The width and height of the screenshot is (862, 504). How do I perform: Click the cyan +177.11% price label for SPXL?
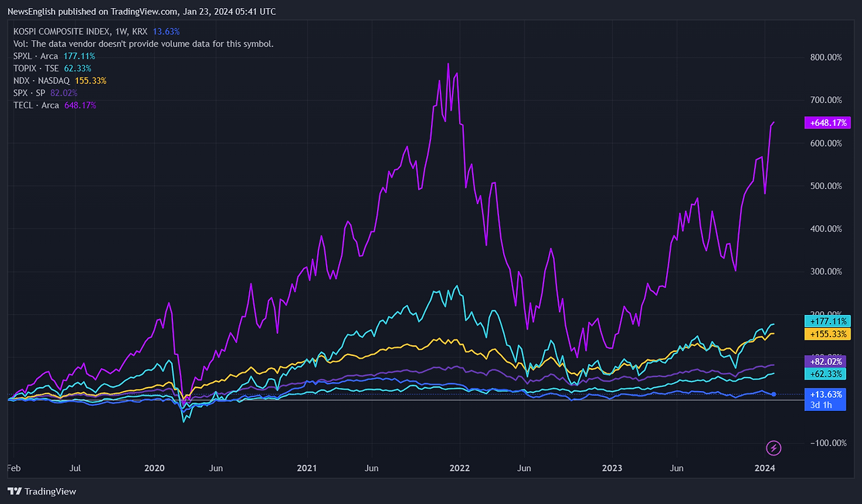click(828, 321)
